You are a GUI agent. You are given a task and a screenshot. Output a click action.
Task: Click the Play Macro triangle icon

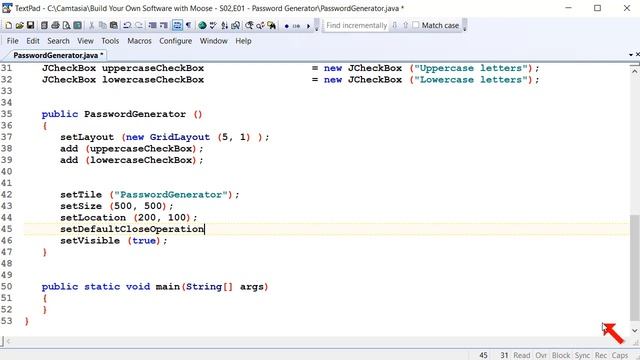[x=308, y=26]
